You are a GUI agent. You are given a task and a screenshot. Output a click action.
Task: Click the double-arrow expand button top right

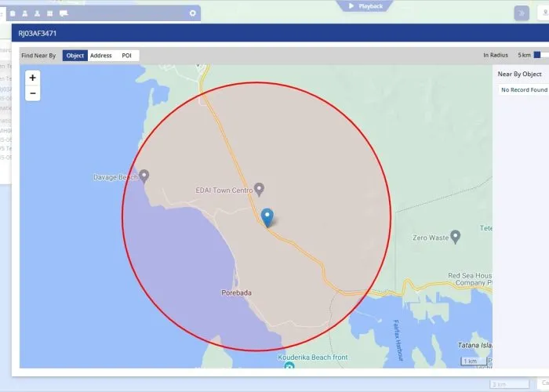(x=521, y=13)
